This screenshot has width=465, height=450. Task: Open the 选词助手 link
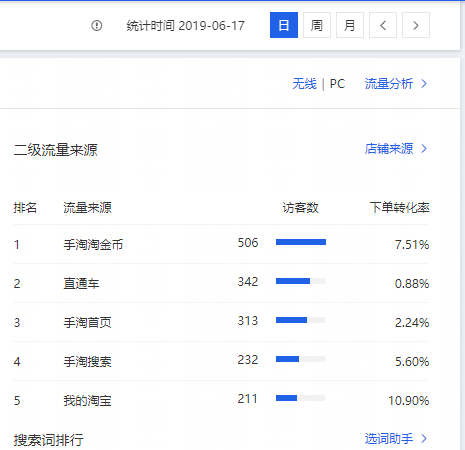click(396, 439)
